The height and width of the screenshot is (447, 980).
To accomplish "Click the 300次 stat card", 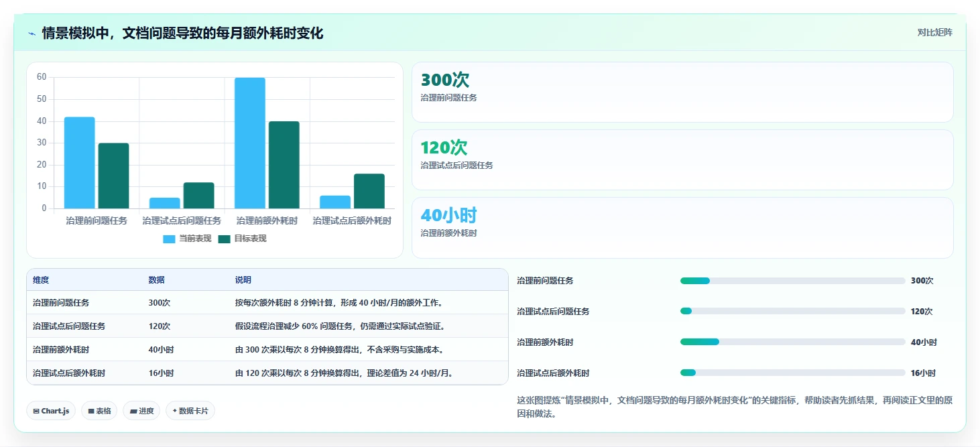I will click(x=682, y=92).
